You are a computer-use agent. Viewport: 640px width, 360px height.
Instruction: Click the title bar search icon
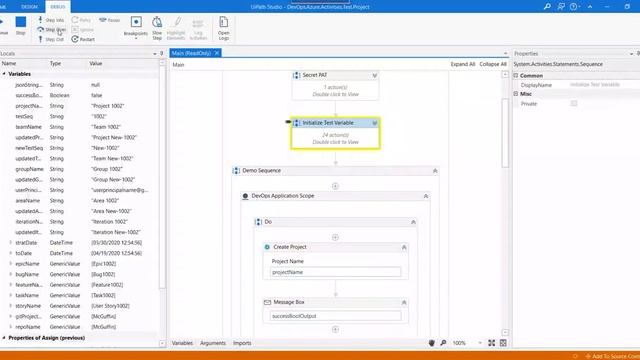click(547, 7)
